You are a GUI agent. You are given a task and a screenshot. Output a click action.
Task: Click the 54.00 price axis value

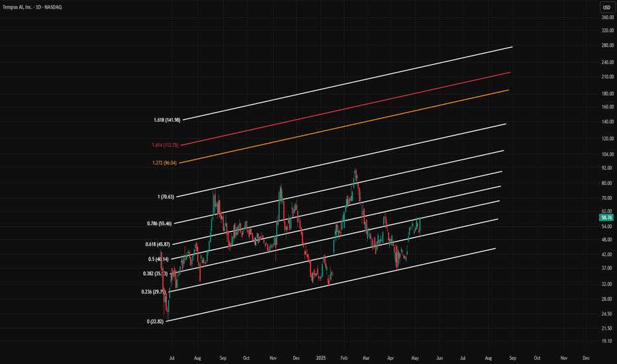[x=607, y=226]
